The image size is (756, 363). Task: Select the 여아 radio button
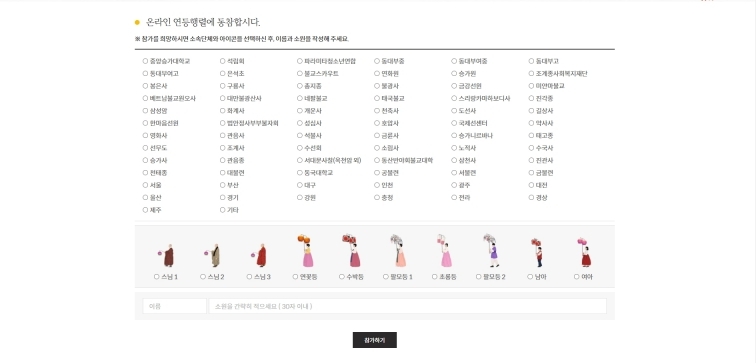[577, 277]
